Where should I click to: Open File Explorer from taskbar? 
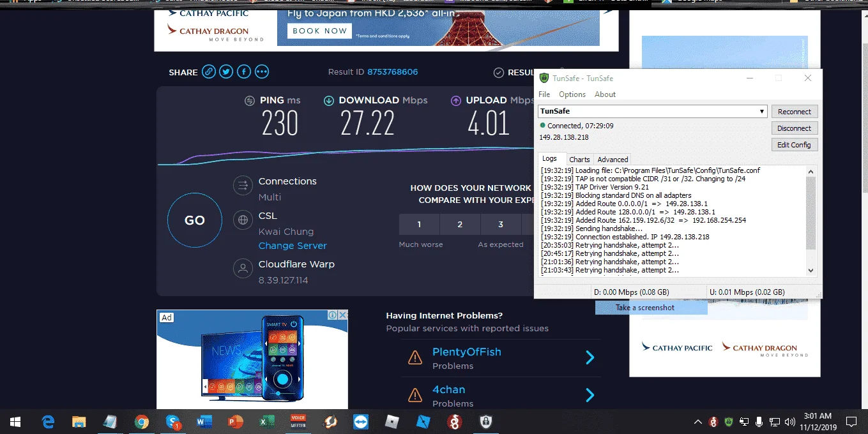(x=79, y=422)
